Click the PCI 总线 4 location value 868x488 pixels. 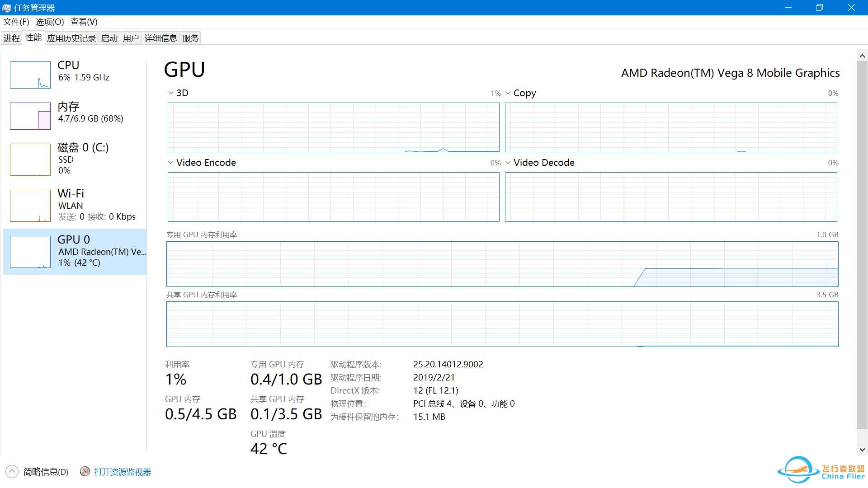pyautogui.click(x=464, y=404)
